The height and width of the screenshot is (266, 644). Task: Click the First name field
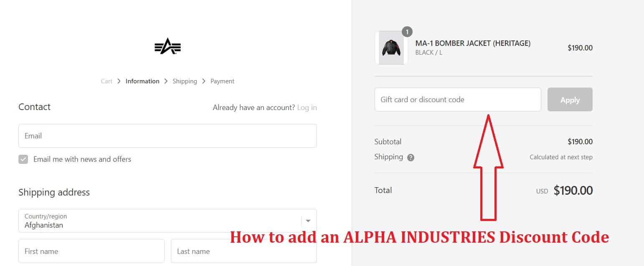pos(91,251)
